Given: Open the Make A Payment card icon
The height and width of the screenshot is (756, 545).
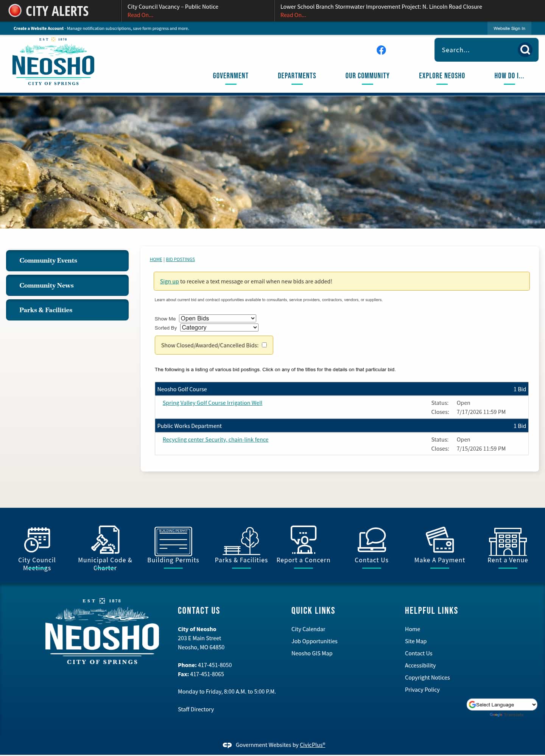Looking at the screenshot, I should (x=440, y=540).
